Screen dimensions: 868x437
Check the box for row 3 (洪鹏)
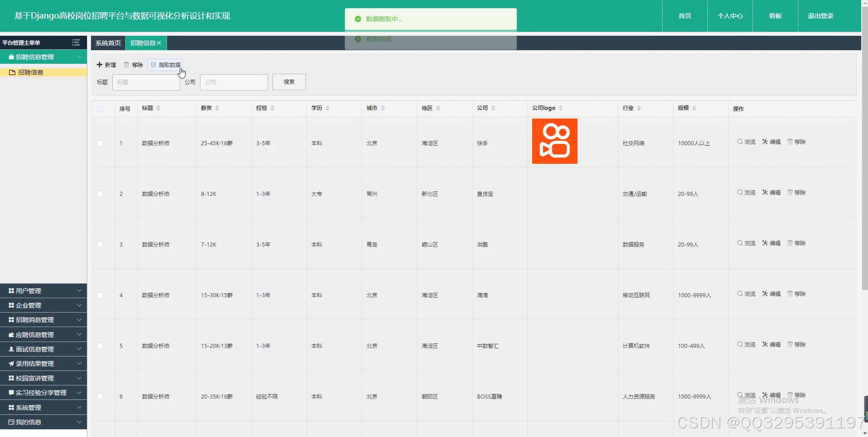[100, 244]
